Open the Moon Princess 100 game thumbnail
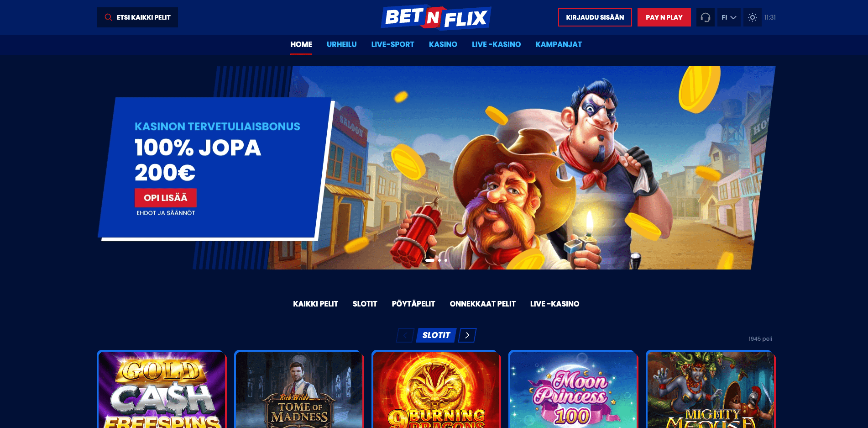 (x=573, y=389)
